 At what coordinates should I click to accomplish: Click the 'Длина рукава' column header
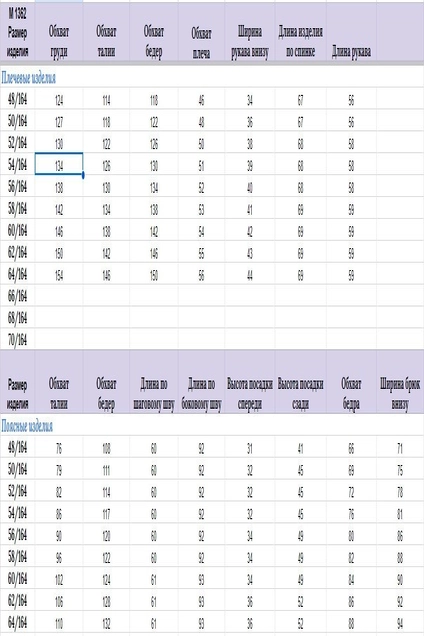click(x=351, y=52)
